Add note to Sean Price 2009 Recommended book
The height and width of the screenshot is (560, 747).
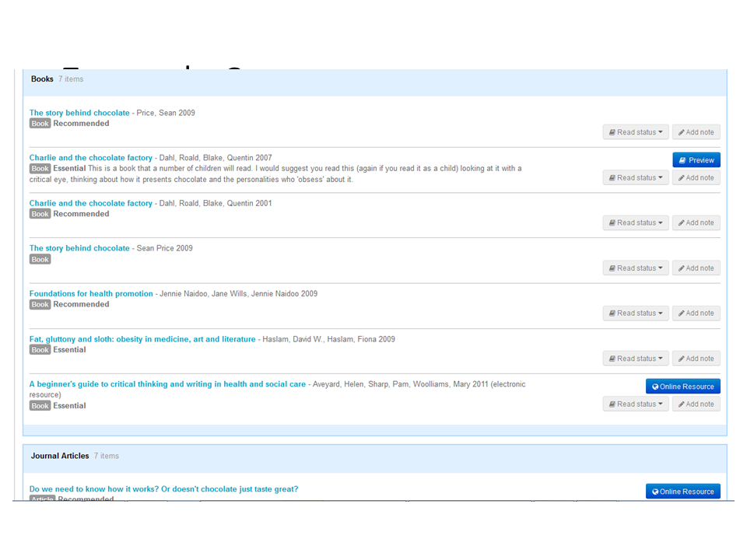tap(696, 132)
